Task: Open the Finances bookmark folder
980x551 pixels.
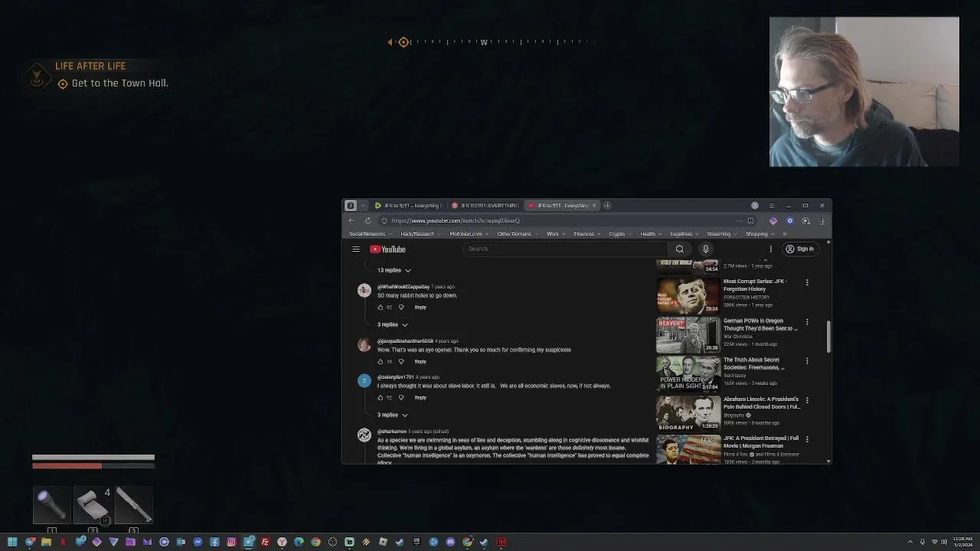Action: 586,233
